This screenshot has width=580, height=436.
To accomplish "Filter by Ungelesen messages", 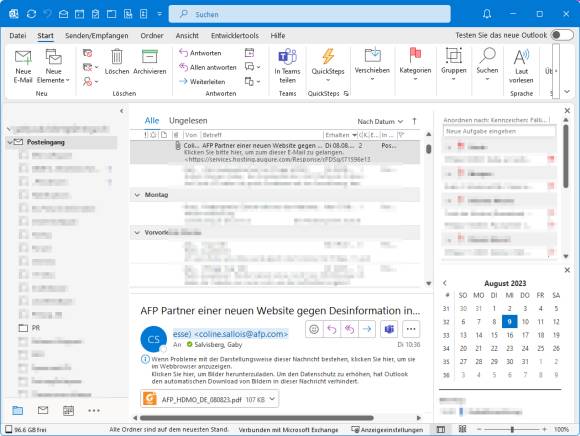I will click(x=188, y=121).
